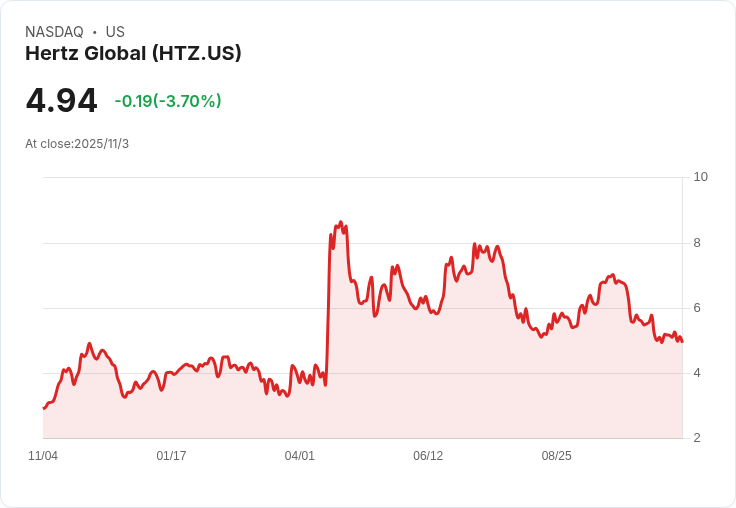Click the 2 value on the price axis
Screen dimensions: 736x508
[697, 438]
